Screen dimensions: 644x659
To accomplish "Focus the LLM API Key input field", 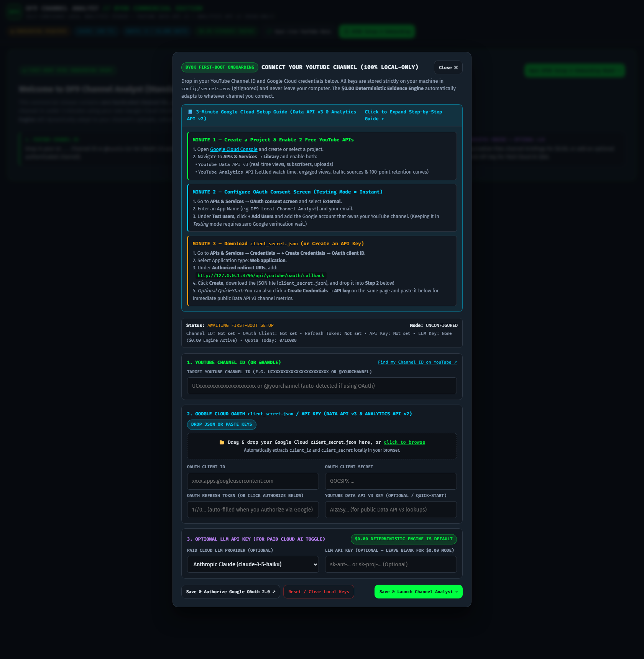I will (391, 564).
